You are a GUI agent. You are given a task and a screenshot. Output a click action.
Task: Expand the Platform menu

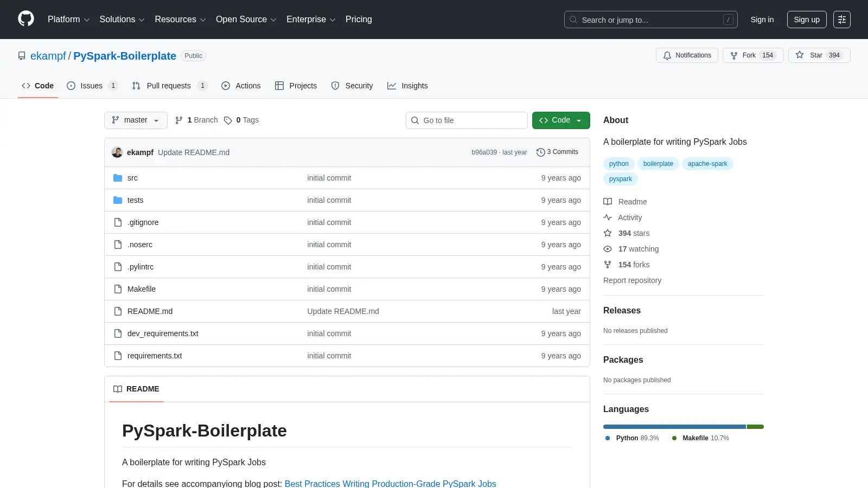click(x=68, y=20)
